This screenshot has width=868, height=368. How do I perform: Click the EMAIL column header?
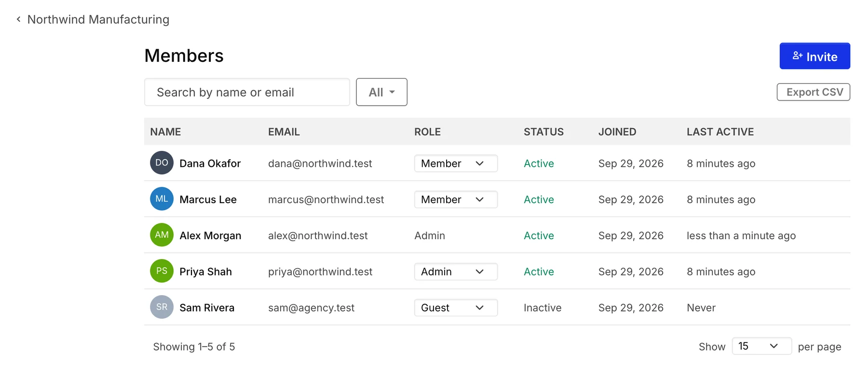284,132
